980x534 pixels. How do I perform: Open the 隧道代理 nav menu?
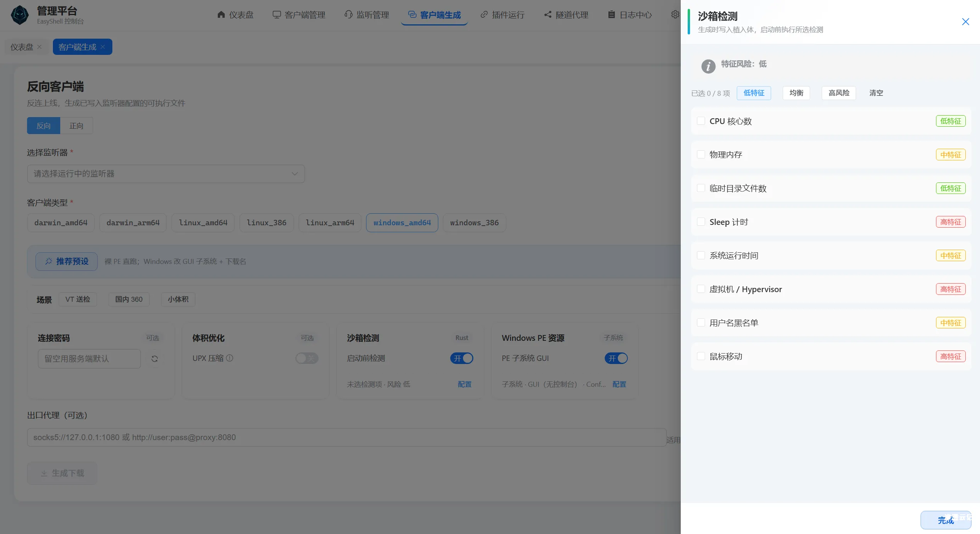[566, 15]
